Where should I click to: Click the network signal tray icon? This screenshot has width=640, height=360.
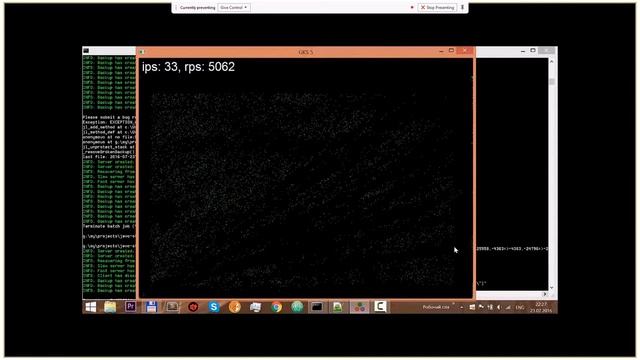point(508,307)
